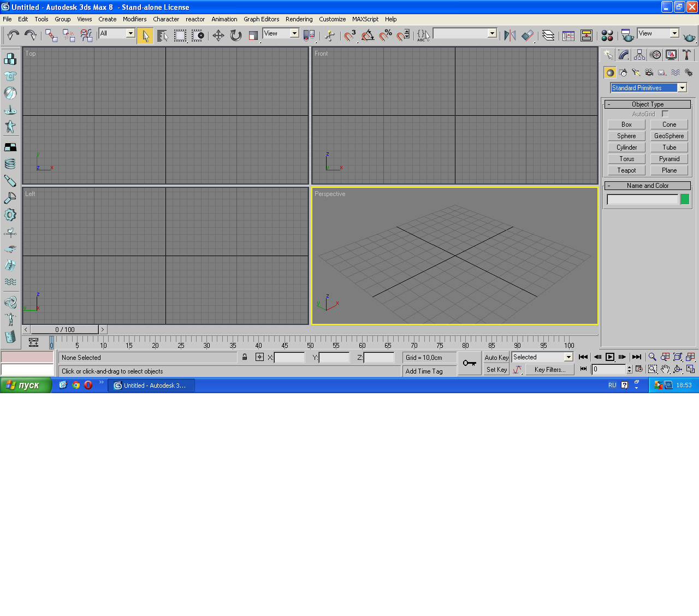Choose the Select and Uniform Scale tool
This screenshot has width=699, height=616.
[253, 35]
